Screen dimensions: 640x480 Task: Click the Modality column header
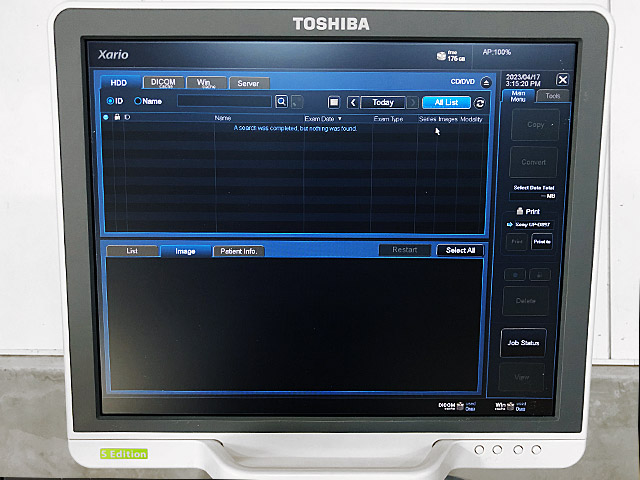pos(471,119)
